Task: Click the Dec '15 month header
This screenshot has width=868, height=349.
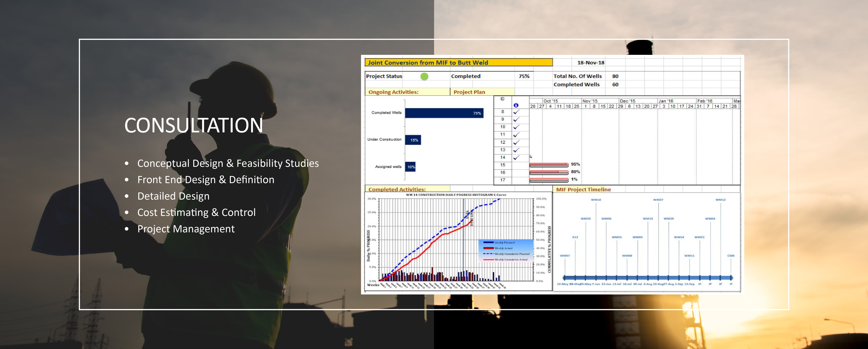Action: [627, 101]
